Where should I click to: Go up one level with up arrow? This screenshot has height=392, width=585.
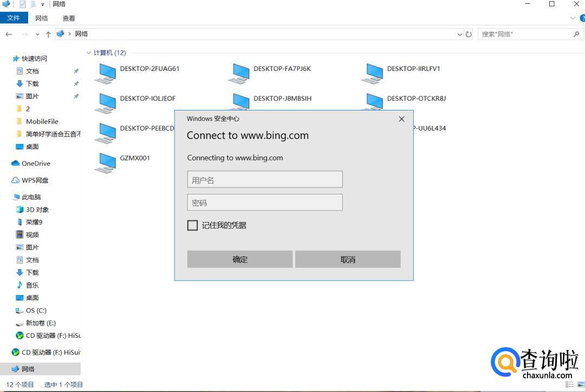pos(48,34)
